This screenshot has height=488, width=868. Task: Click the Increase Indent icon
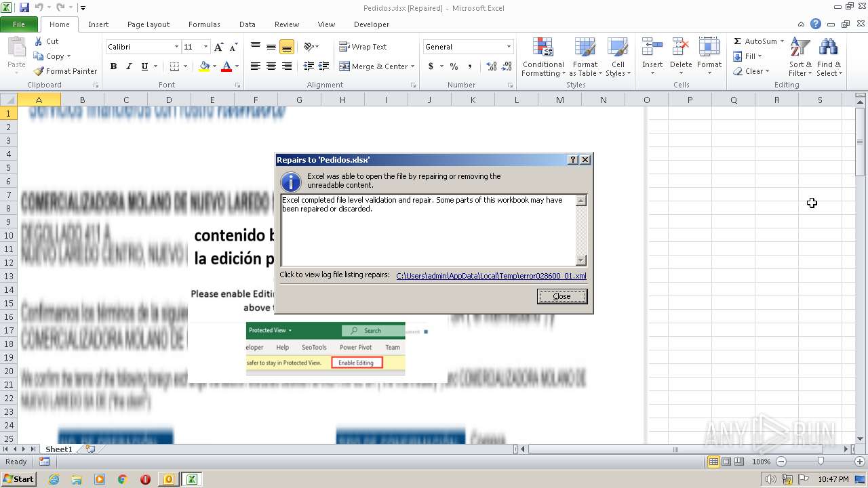[324, 66]
